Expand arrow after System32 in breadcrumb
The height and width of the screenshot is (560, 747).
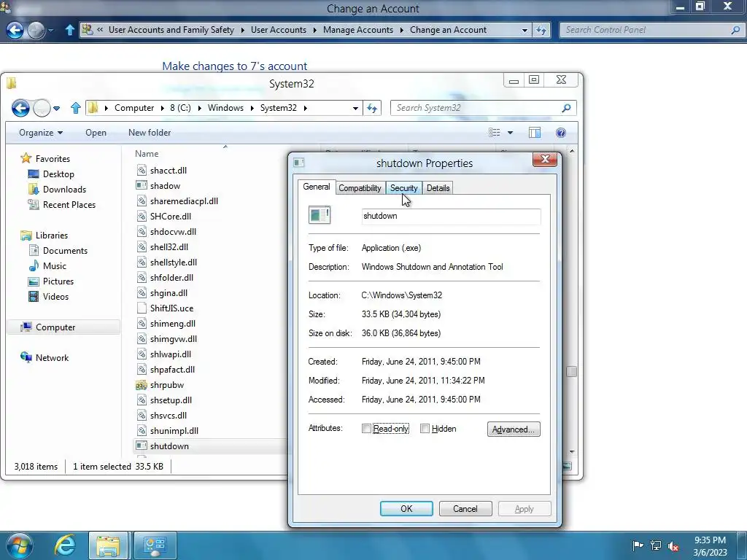point(306,108)
